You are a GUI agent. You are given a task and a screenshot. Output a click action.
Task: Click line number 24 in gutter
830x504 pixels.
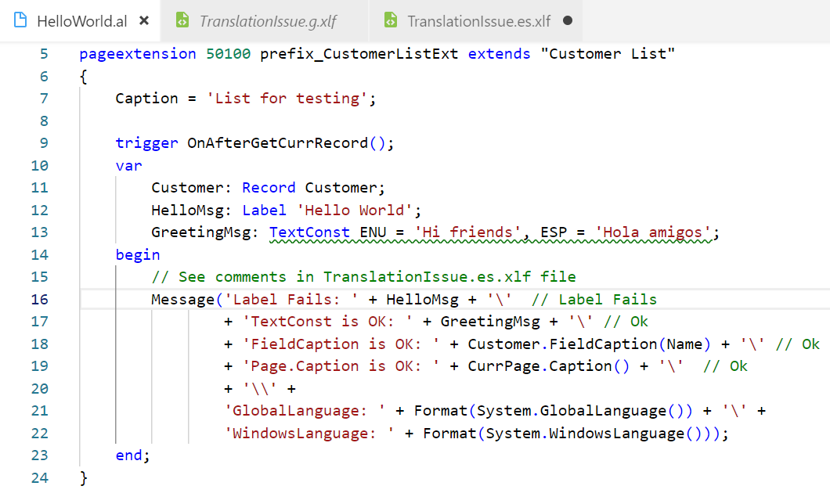point(39,478)
